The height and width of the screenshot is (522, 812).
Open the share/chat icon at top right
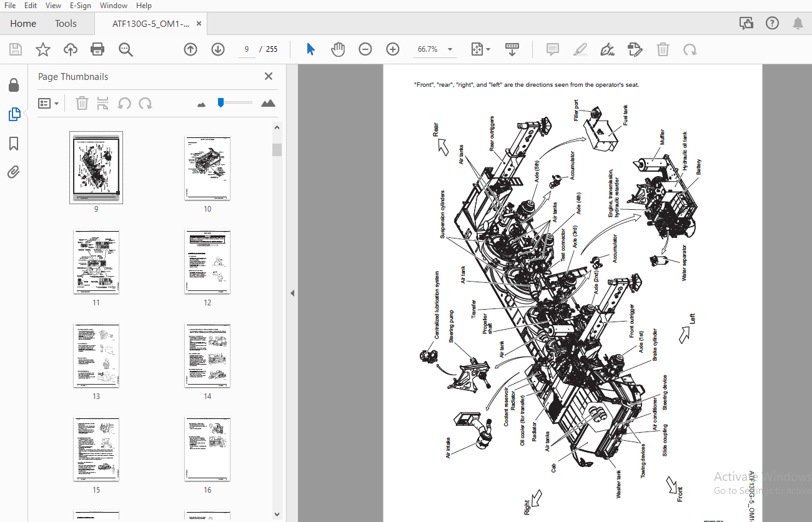pos(746,24)
